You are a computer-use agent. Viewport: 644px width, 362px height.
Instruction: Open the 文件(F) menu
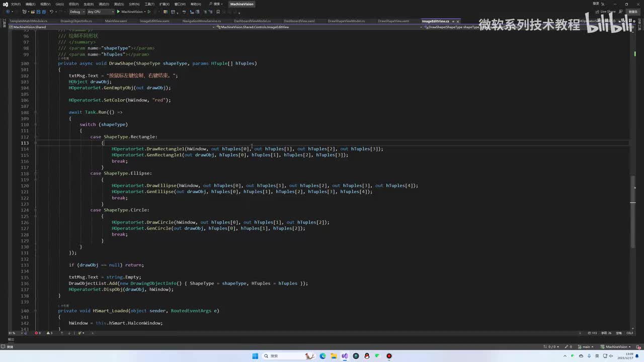click(x=16, y=4)
